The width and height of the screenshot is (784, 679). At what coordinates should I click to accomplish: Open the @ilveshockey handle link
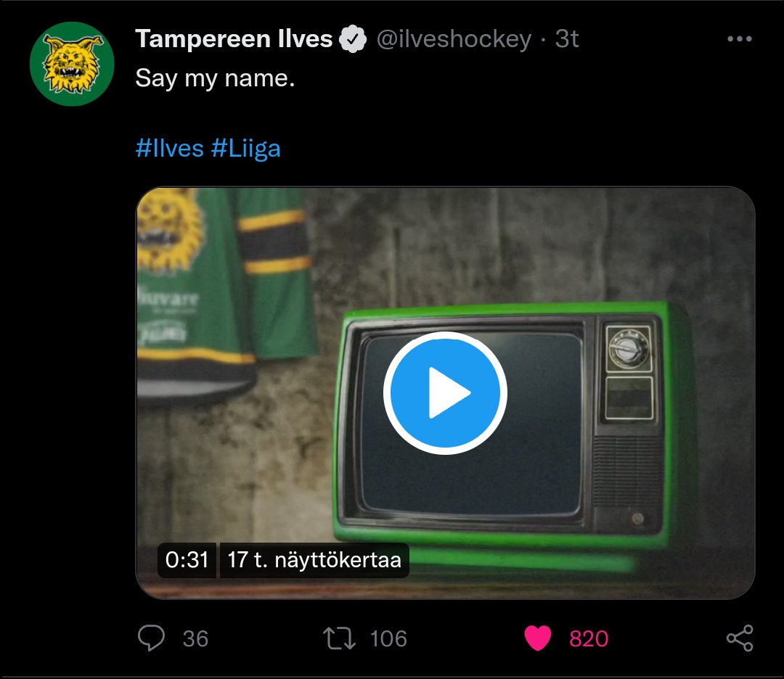pyautogui.click(x=454, y=39)
